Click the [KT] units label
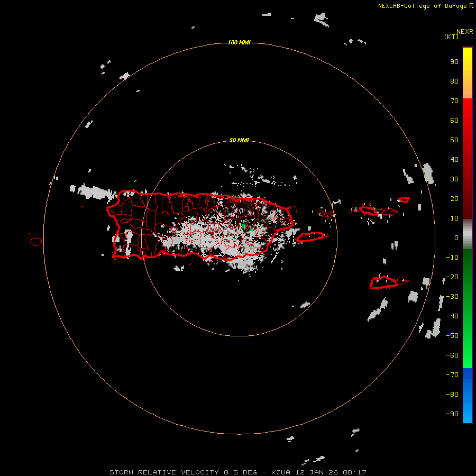Image resolution: width=476 pixels, height=476 pixels. tap(452, 36)
